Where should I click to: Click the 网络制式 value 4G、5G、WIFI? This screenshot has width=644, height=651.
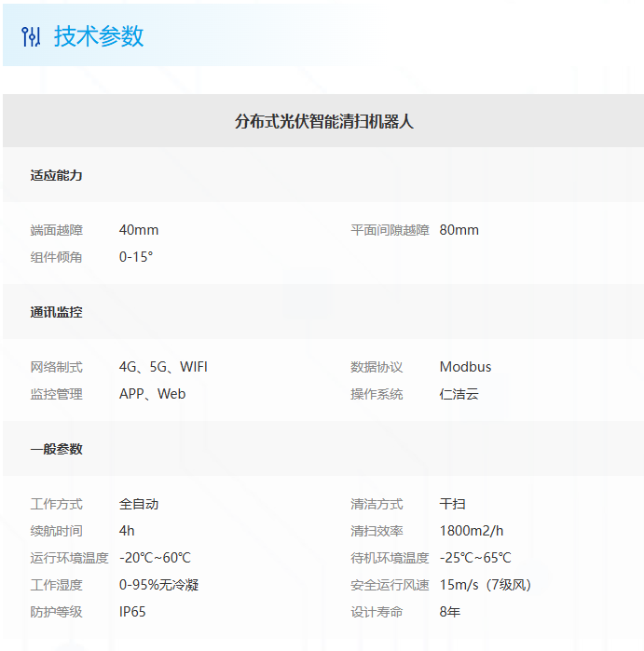pyautogui.click(x=163, y=367)
